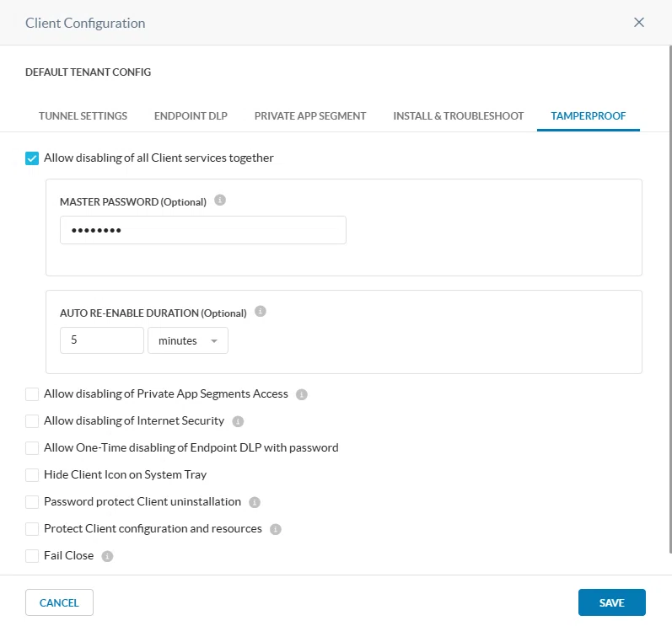Switch to Tunnel Settings tab
Image resolution: width=672 pixels, height=626 pixels.
pyautogui.click(x=83, y=116)
